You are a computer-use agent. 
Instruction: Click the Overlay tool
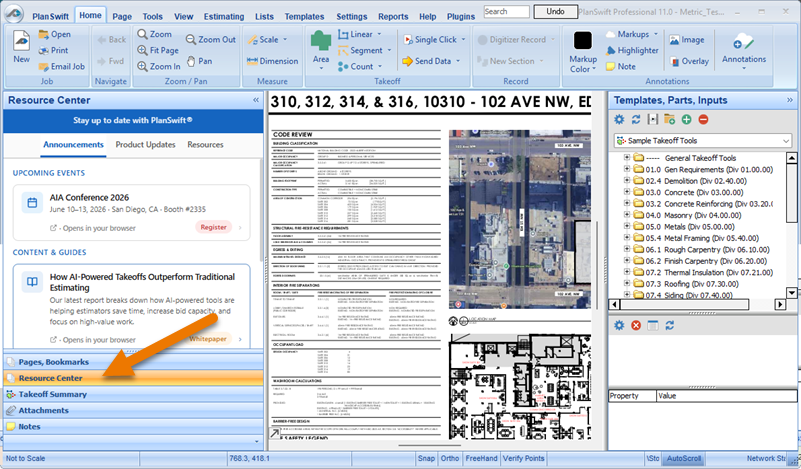[689, 61]
